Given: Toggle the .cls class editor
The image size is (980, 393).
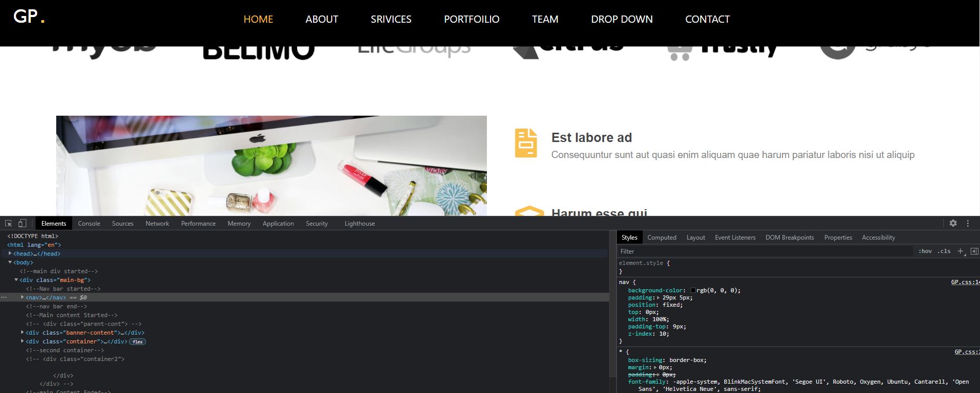Looking at the screenshot, I should [x=944, y=251].
